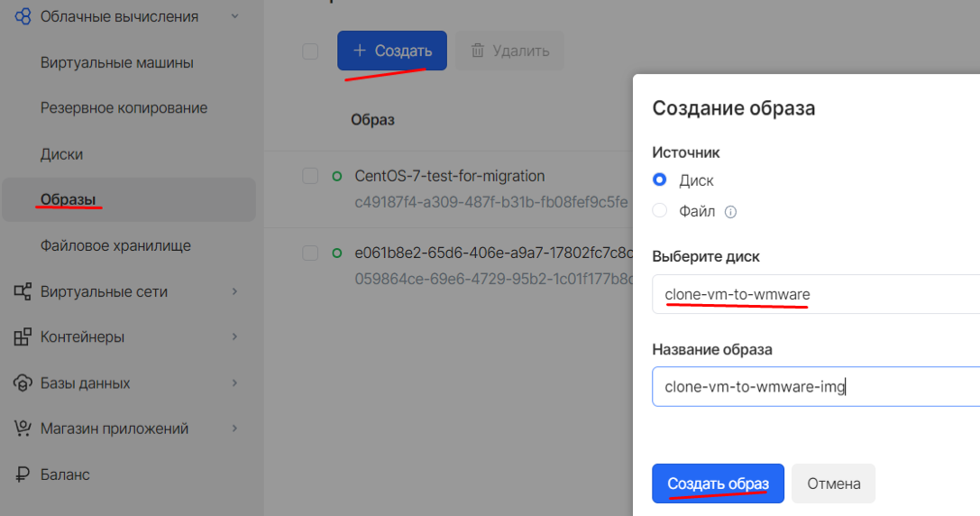
Task: Click the Удалить button
Action: [x=509, y=51]
